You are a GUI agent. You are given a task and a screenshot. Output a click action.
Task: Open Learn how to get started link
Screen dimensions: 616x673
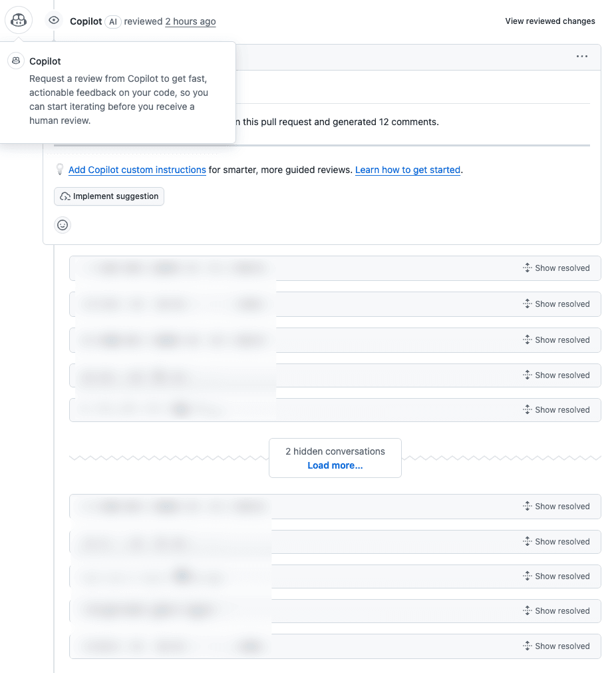point(407,170)
